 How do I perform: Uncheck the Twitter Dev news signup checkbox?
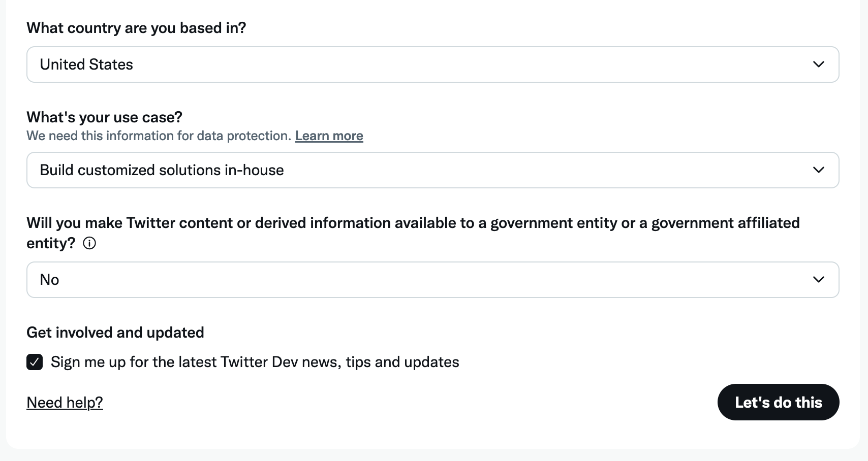[35, 363]
